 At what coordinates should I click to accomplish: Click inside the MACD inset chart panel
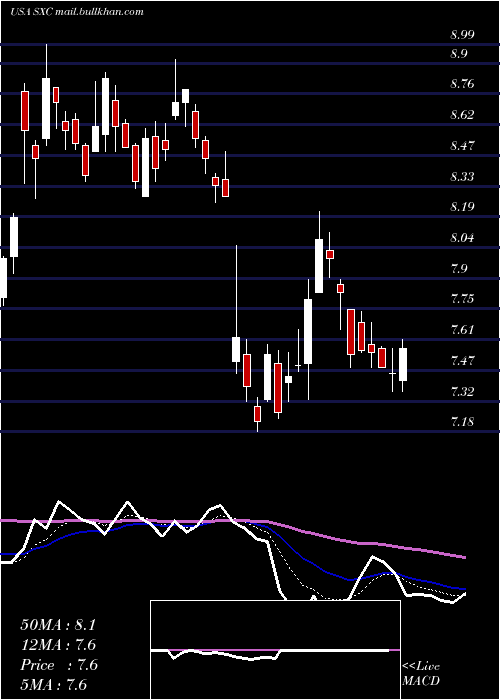coord(275,650)
